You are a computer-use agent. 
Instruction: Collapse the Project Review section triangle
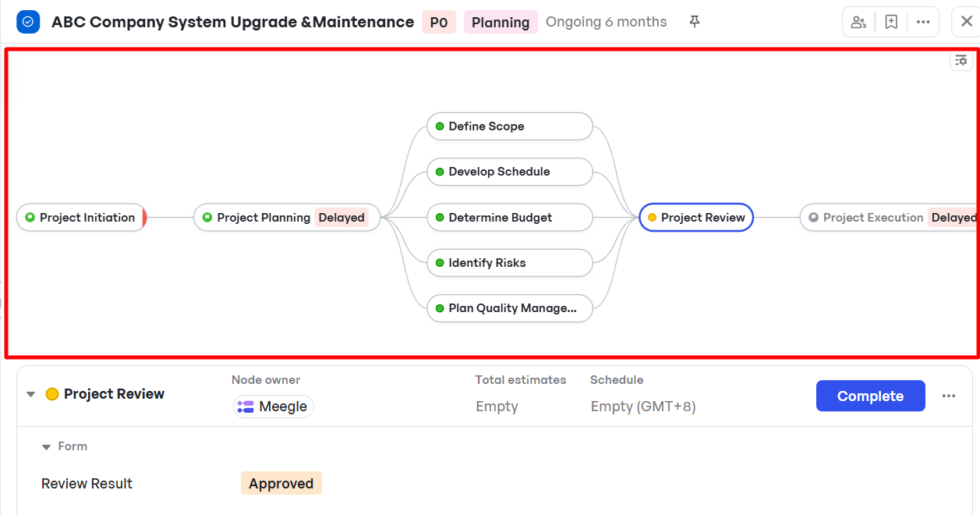coord(31,394)
